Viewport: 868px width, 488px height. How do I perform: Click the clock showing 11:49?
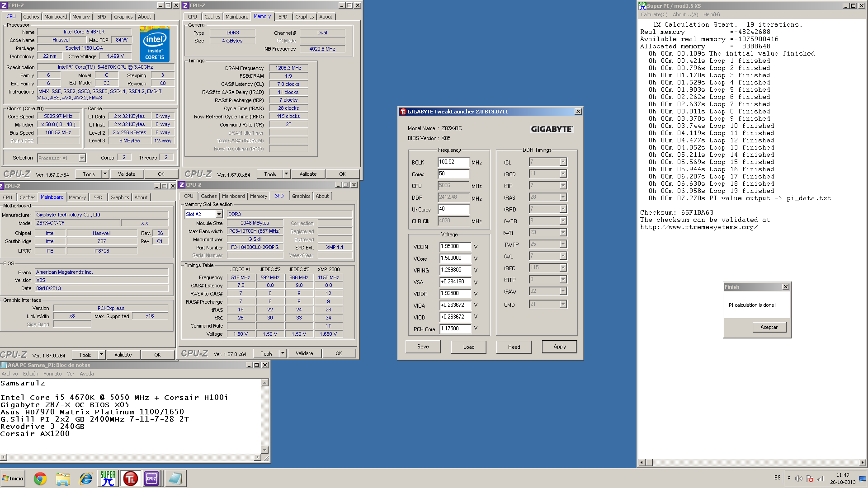pos(843,475)
